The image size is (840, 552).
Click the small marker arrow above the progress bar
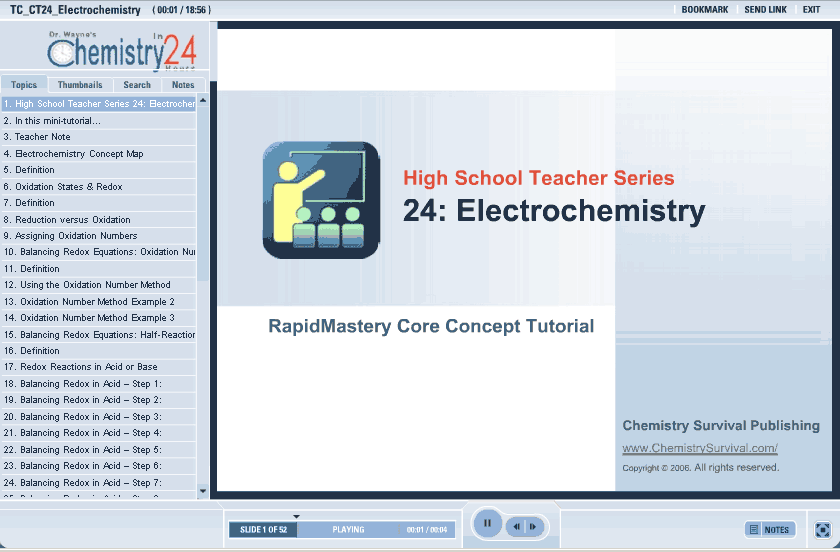coord(296,517)
